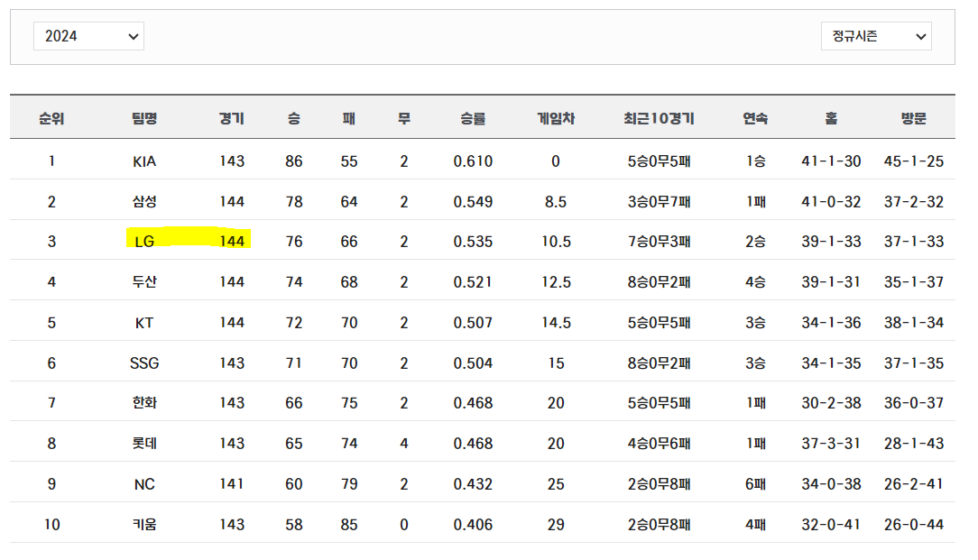Click the games-behind value 14.5
978x560 pixels.
point(556,323)
